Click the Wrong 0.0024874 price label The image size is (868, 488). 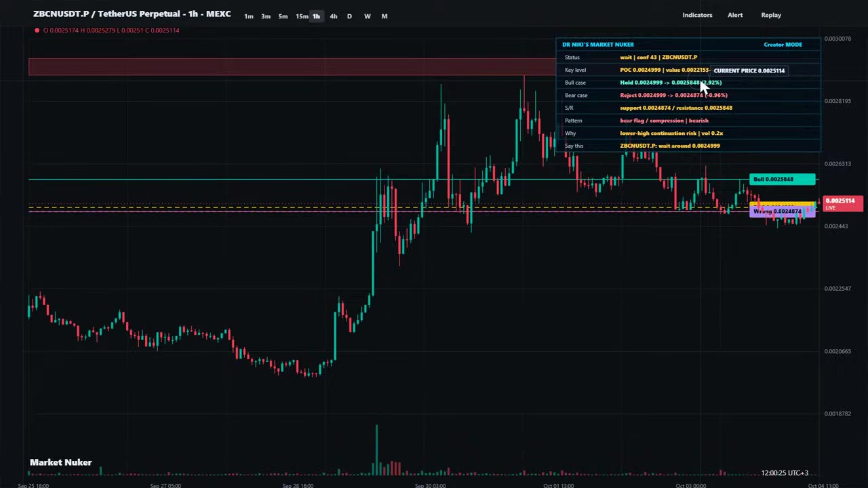783,211
